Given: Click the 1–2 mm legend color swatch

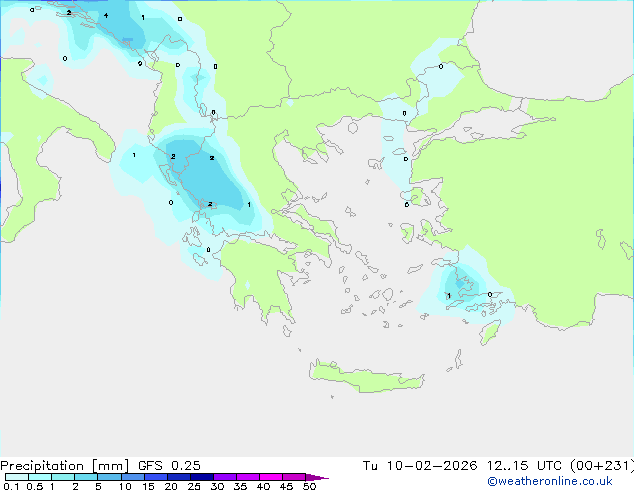Looking at the screenshot, I should 63,477.
